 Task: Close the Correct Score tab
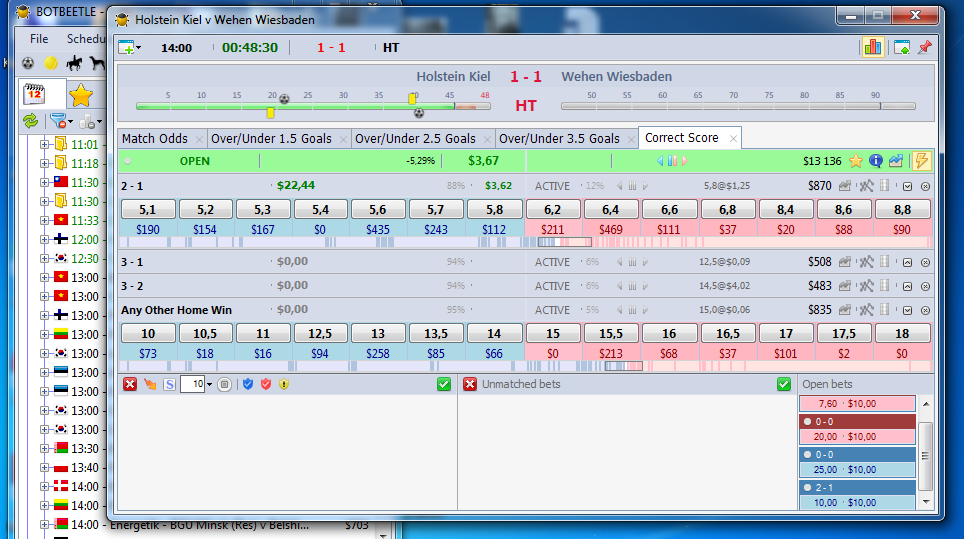pyautogui.click(x=733, y=139)
